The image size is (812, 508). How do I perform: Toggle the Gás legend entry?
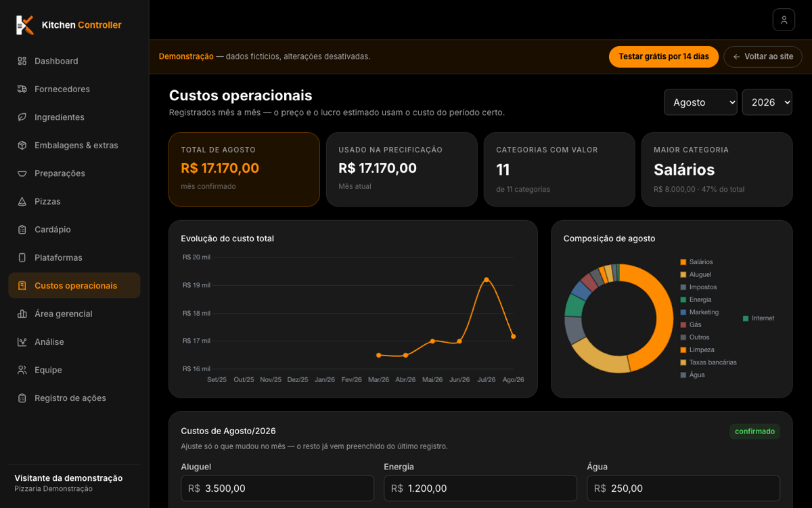tap(691, 324)
